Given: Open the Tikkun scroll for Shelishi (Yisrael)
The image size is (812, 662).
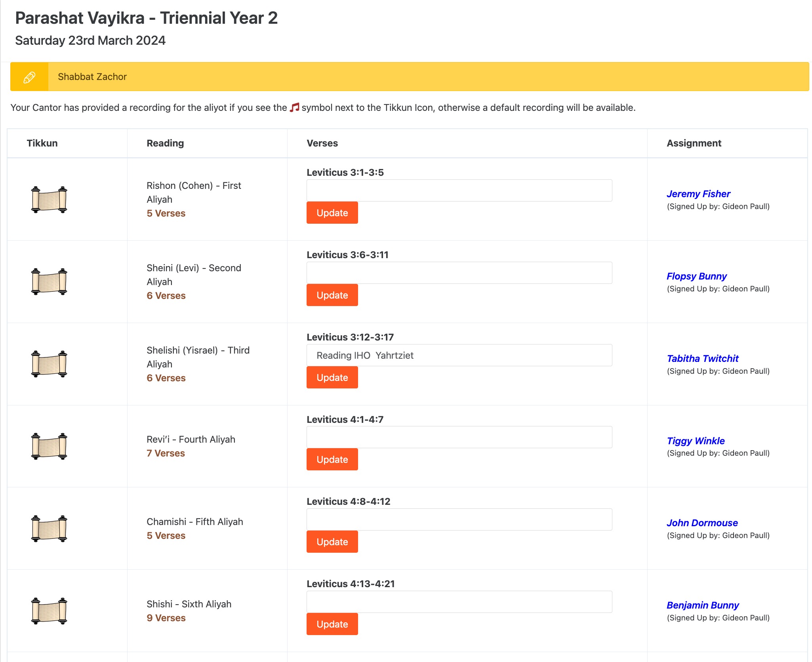Looking at the screenshot, I should (x=49, y=363).
